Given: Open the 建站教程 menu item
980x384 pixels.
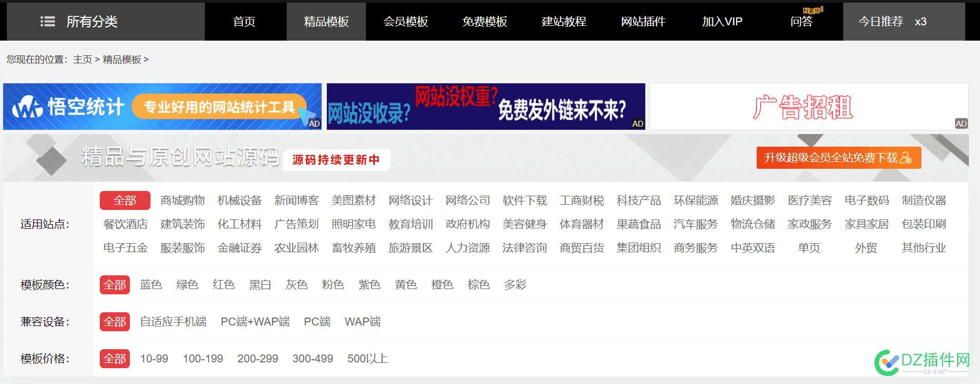Looking at the screenshot, I should click(x=564, y=22).
